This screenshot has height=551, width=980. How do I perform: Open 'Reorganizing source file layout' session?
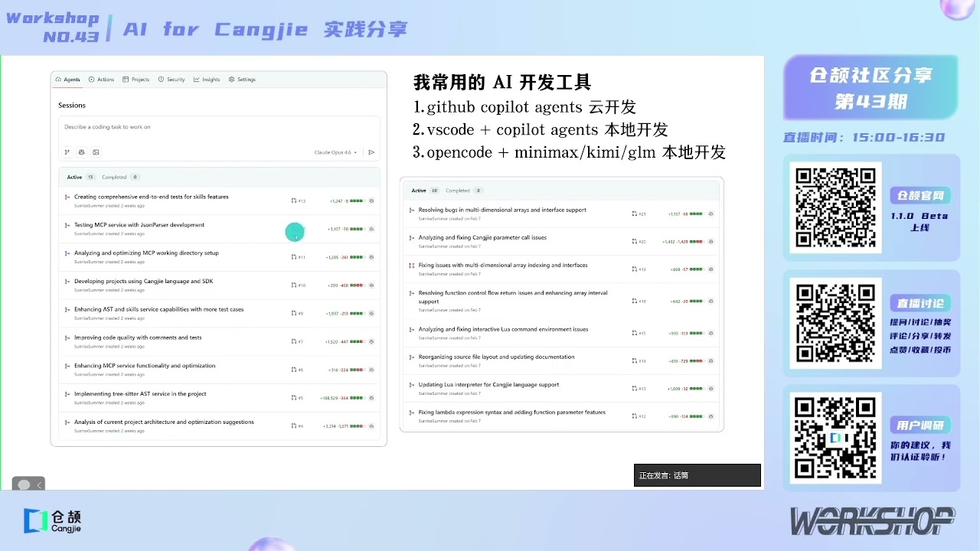(496, 357)
